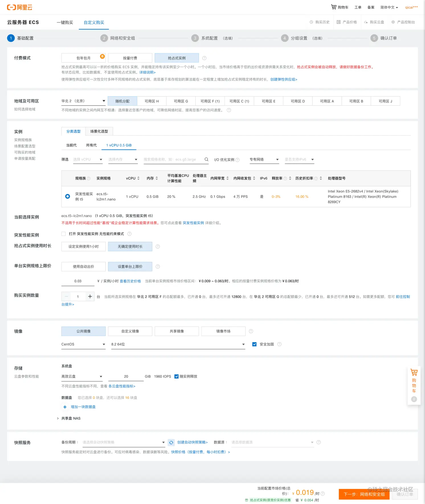Click help icon beside 镜像市场
The image size is (425, 504).
(251, 331)
